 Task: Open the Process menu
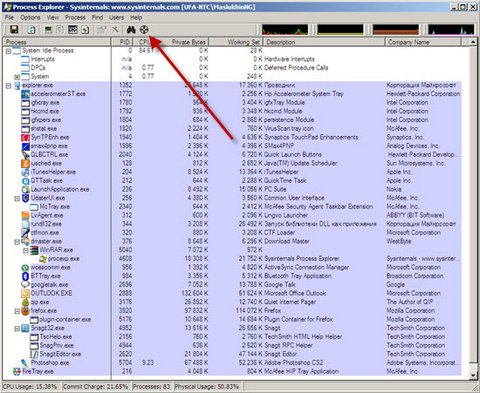[x=75, y=17]
